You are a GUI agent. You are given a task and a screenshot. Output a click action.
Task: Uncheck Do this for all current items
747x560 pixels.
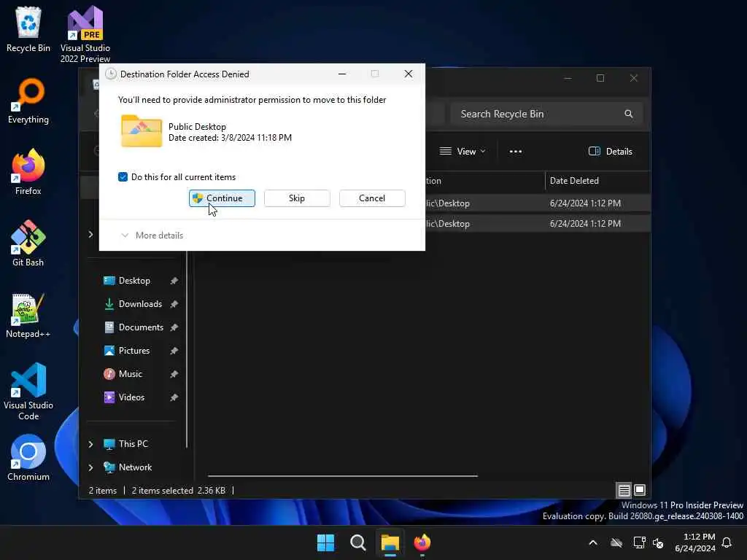[x=123, y=177]
